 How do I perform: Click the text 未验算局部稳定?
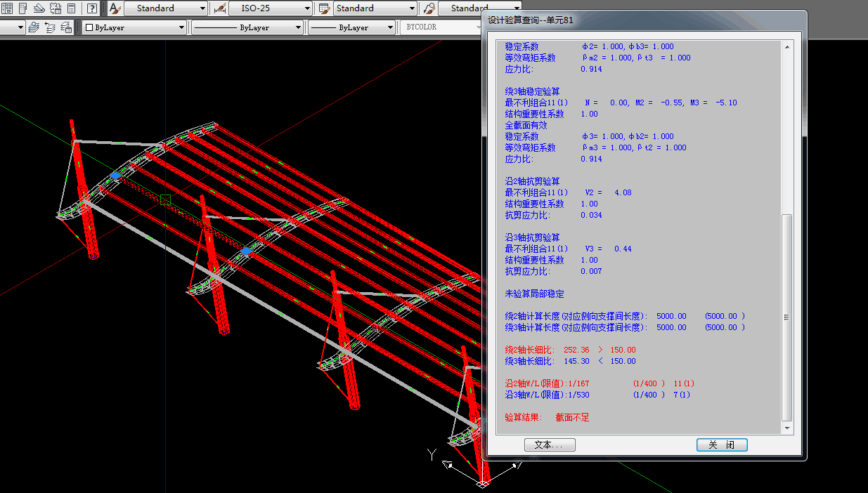tap(534, 294)
